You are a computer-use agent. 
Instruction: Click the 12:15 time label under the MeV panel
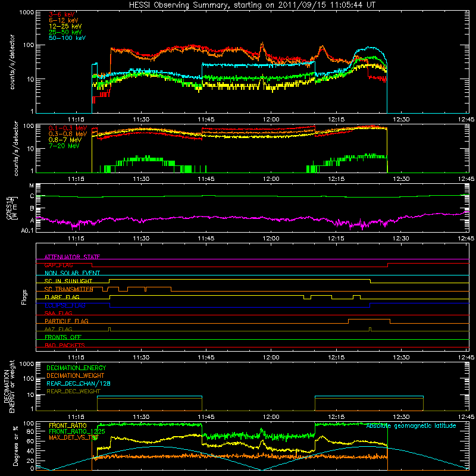pos(336,179)
